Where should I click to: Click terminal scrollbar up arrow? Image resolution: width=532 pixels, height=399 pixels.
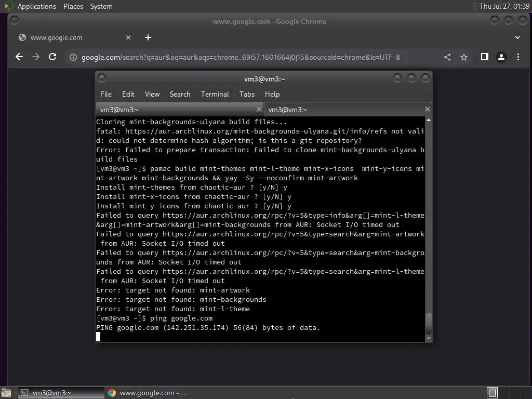coord(429,120)
